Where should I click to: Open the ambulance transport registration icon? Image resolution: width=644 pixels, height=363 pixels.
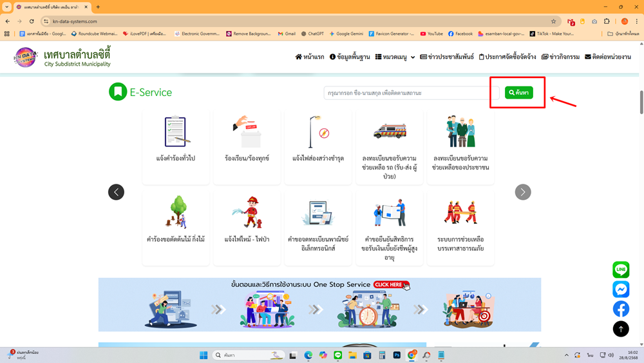pyautogui.click(x=389, y=132)
